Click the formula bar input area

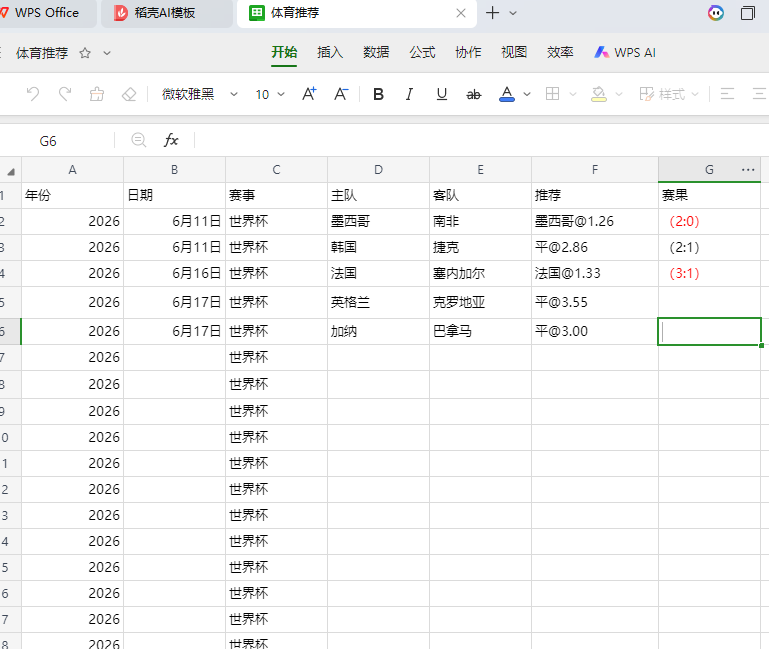482,141
